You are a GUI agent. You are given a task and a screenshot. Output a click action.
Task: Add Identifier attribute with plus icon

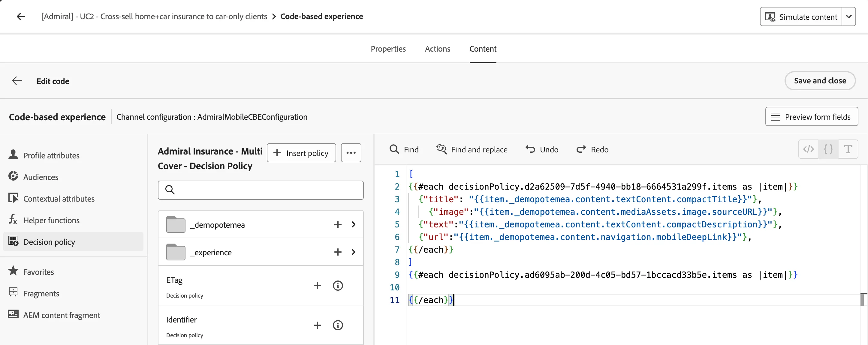point(318,325)
